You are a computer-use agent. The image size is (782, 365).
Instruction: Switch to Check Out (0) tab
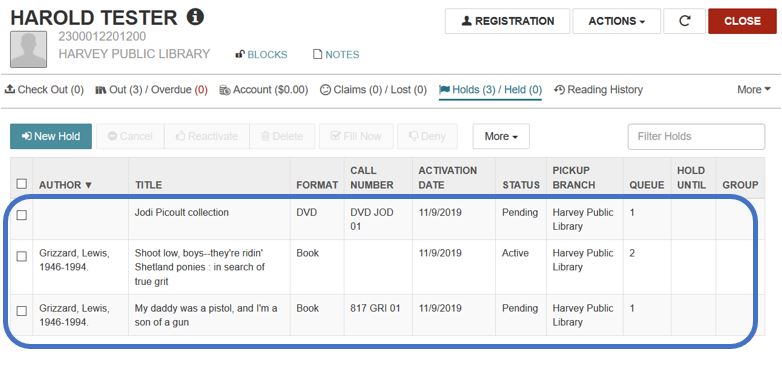coord(44,90)
